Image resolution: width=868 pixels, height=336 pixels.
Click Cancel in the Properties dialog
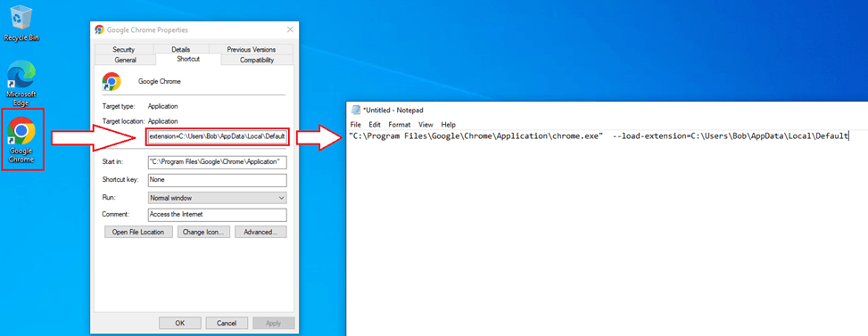click(x=227, y=323)
